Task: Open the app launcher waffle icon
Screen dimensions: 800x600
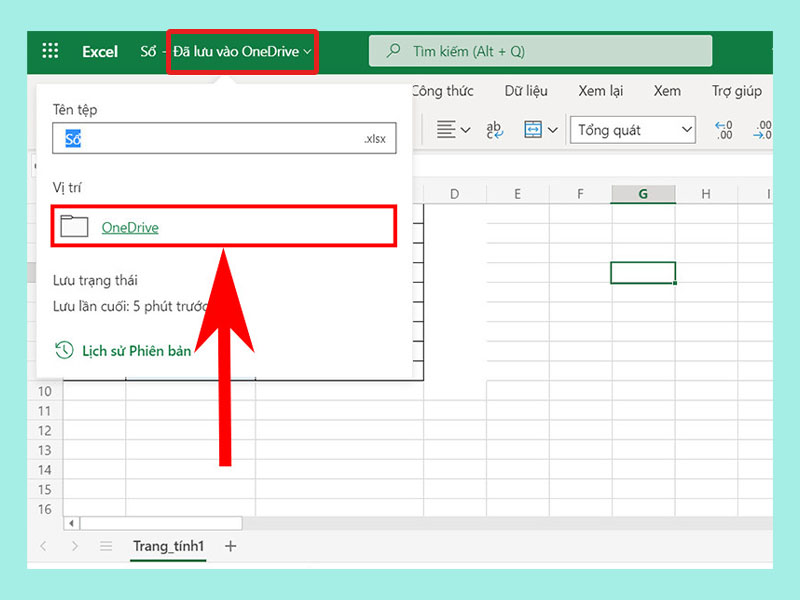Action: (50, 51)
